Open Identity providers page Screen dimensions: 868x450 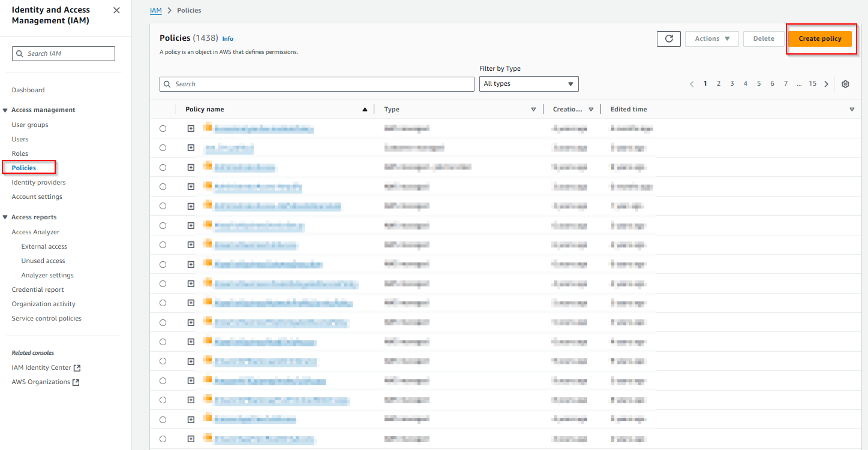pyautogui.click(x=38, y=182)
